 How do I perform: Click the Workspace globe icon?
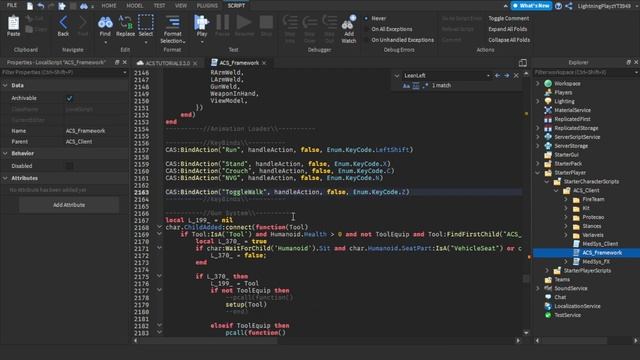[x=548, y=83]
